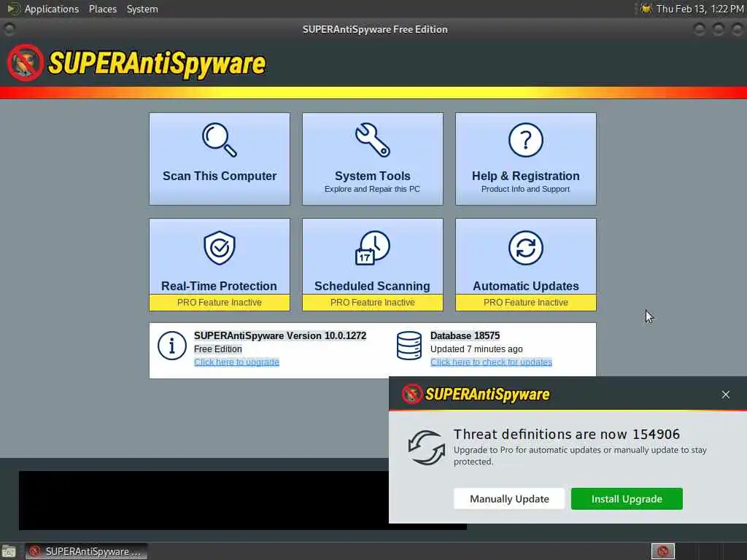Open the System menu
747x560 pixels.
(142, 9)
